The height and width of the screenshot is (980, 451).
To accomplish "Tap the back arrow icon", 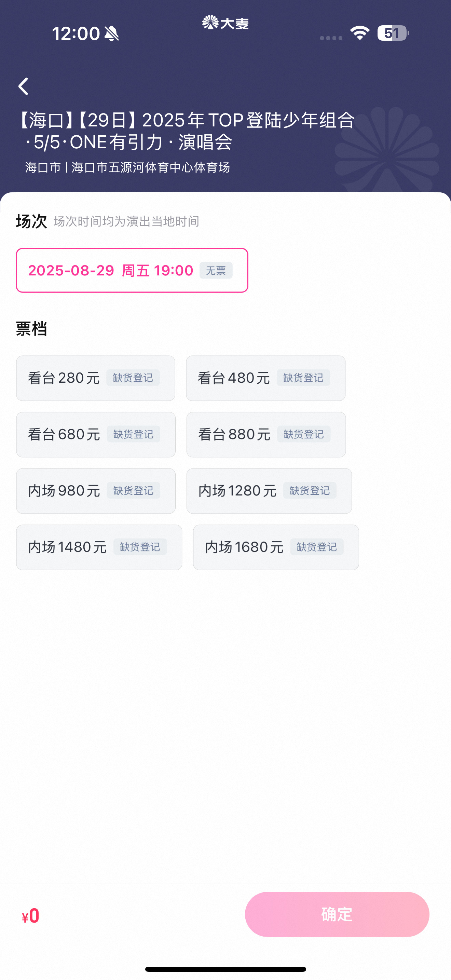I will pos(24,86).
